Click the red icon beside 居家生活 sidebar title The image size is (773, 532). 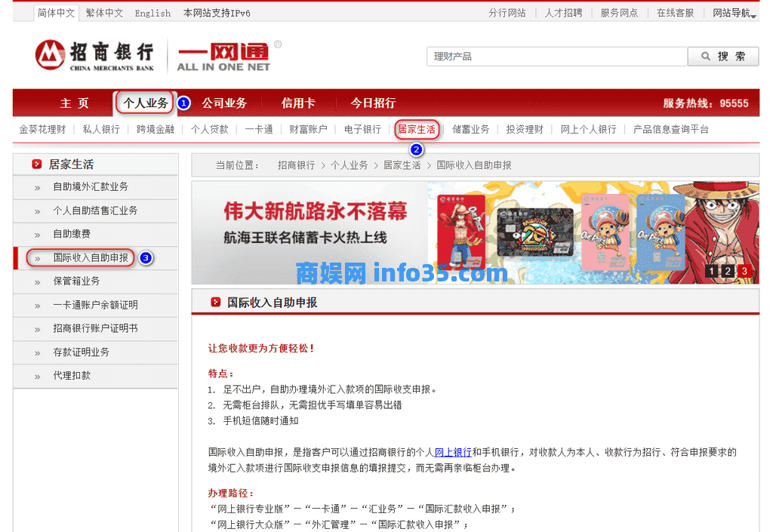click(36, 164)
